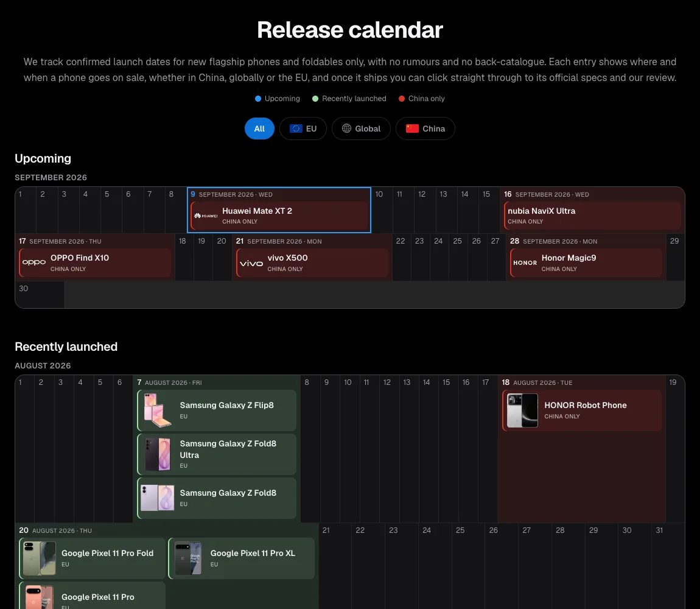Select the 18 August 2026 date header
Viewport: 700px width, 609px height.
(x=537, y=382)
